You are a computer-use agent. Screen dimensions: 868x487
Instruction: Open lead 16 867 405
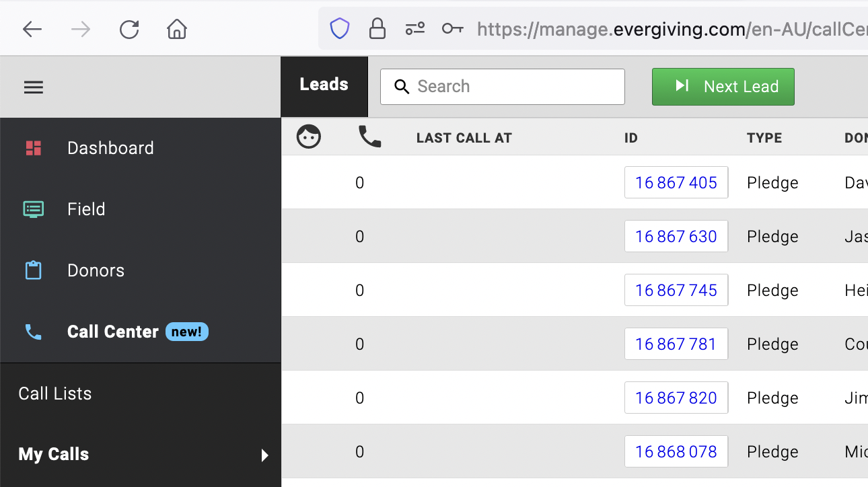pyautogui.click(x=676, y=182)
